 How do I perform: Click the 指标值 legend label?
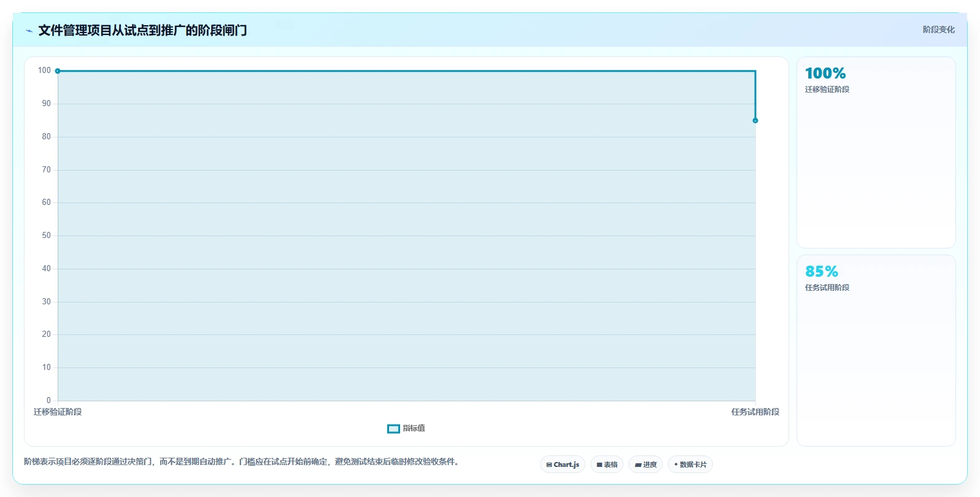pyautogui.click(x=414, y=428)
